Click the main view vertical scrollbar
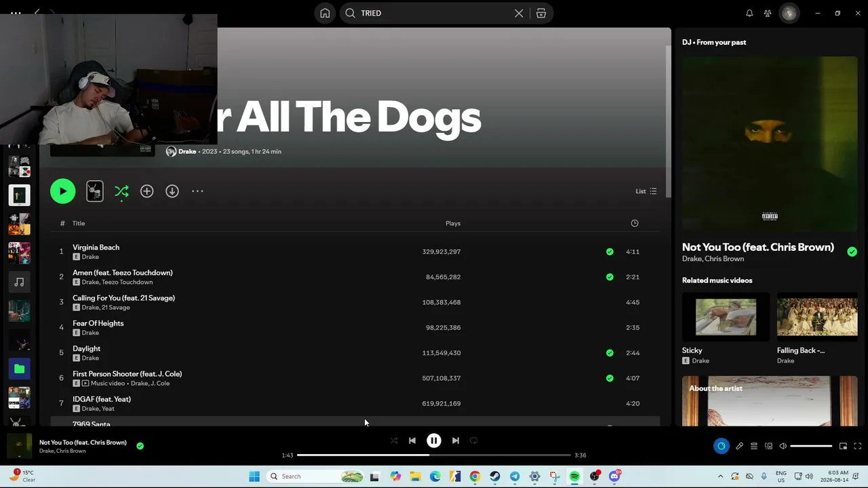 point(667,122)
